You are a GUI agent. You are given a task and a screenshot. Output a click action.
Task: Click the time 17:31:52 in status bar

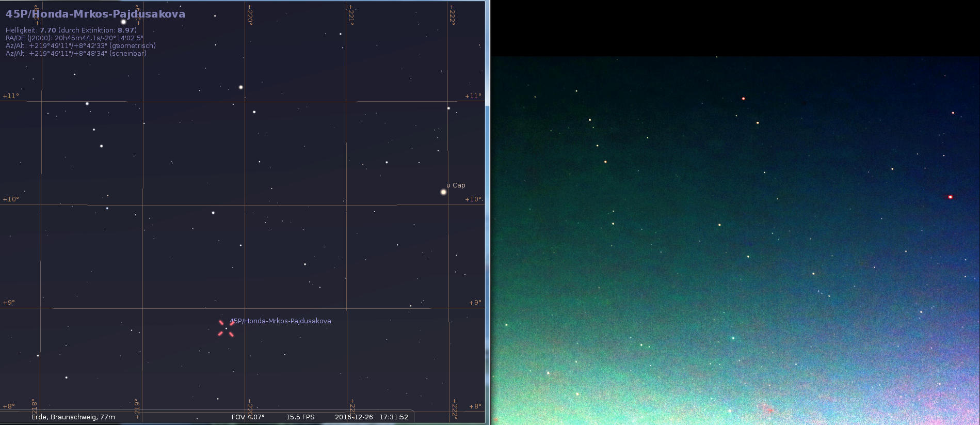click(x=394, y=417)
